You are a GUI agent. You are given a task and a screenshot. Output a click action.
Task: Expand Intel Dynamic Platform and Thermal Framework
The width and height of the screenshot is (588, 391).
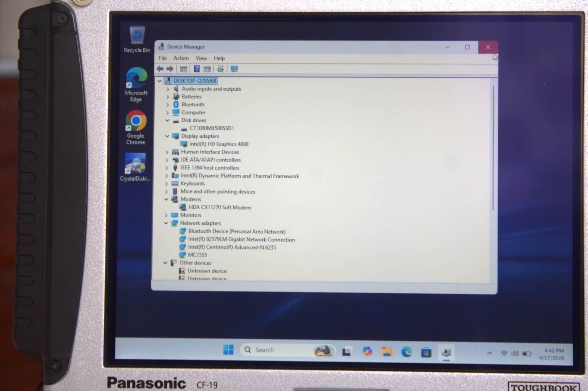tap(166, 176)
